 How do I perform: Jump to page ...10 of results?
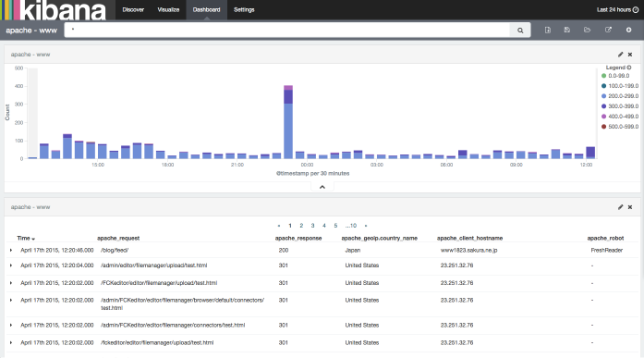[x=351, y=226]
